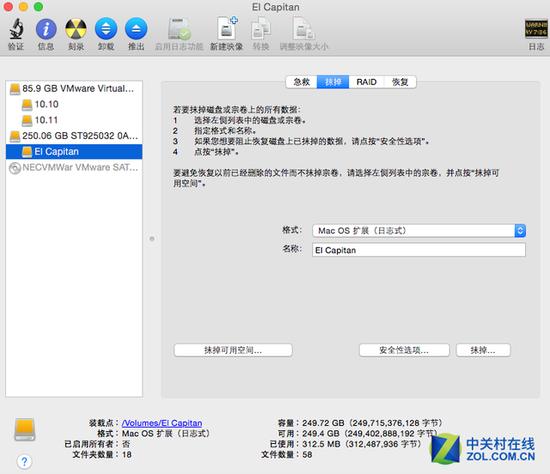
Task: Click the Unmount (卸载) toolbar icon
Action: click(x=106, y=29)
